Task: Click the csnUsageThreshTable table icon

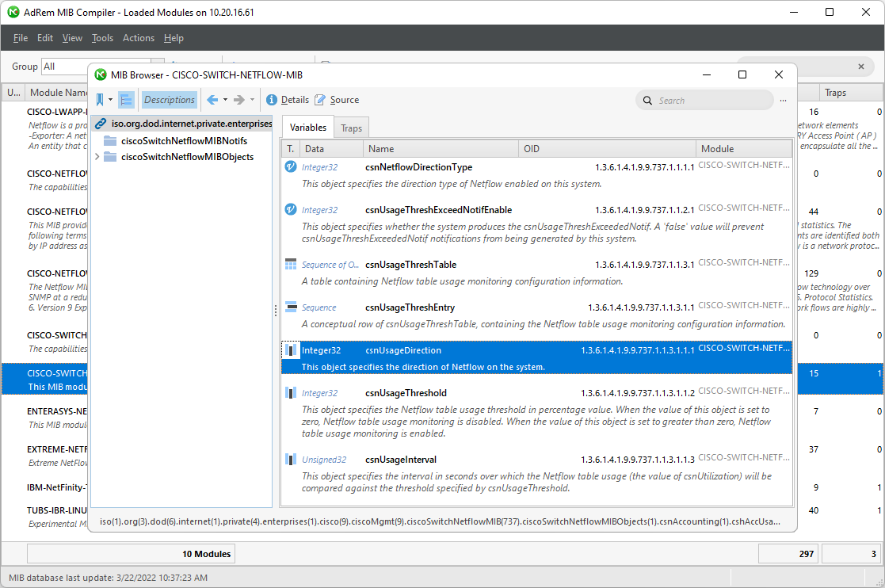Action: [291, 265]
